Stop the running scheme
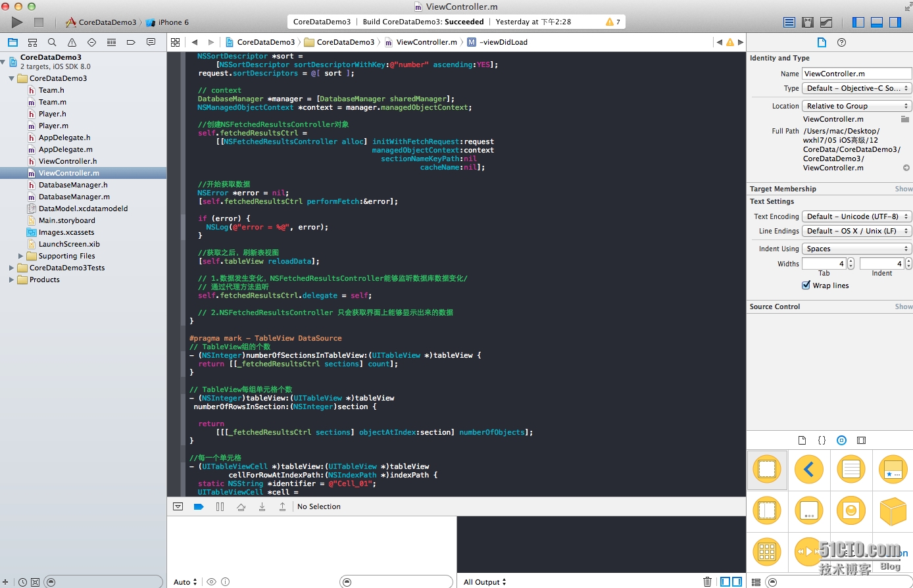This screenshot has width=913, height=588. (39, 22)
